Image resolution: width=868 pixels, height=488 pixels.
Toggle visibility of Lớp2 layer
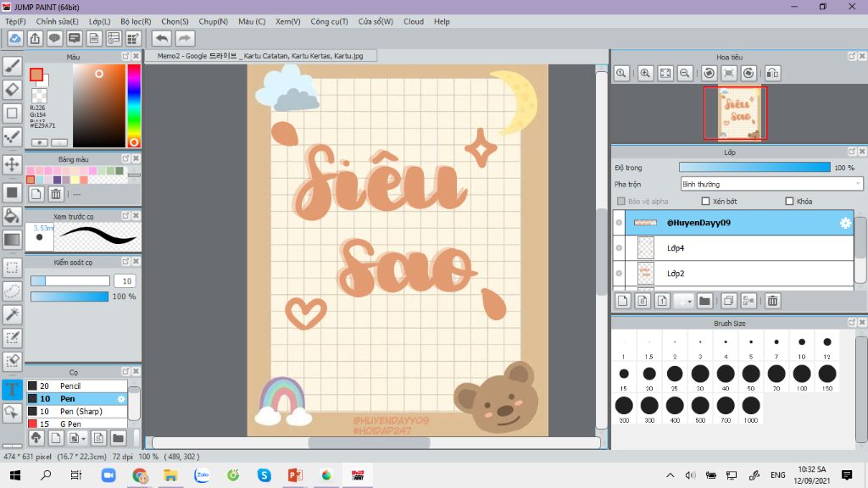pos(619,274)
